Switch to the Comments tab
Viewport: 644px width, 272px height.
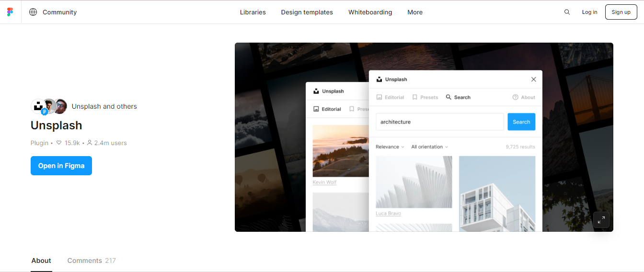pyautogui.click(x=92, y=261)
